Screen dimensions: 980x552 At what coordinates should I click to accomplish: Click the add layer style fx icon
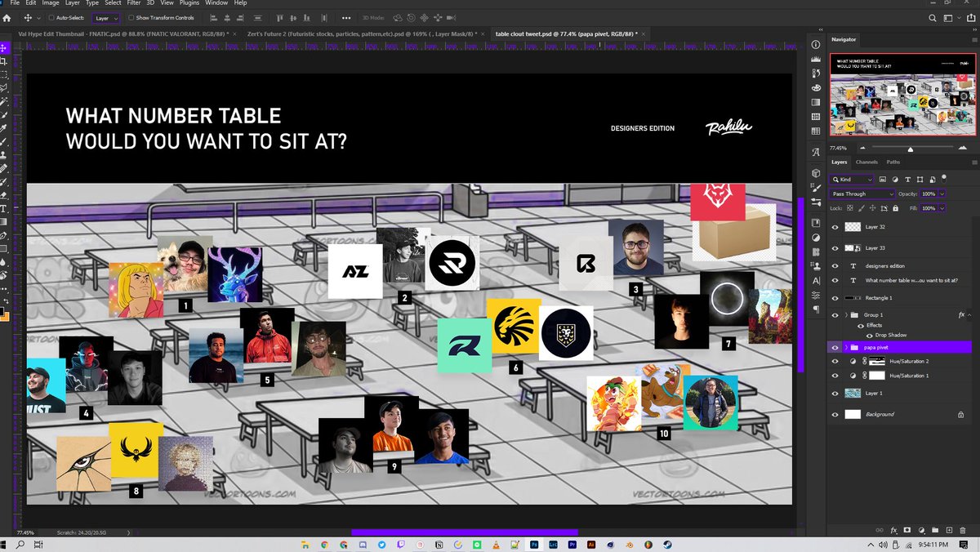point(894,530)
